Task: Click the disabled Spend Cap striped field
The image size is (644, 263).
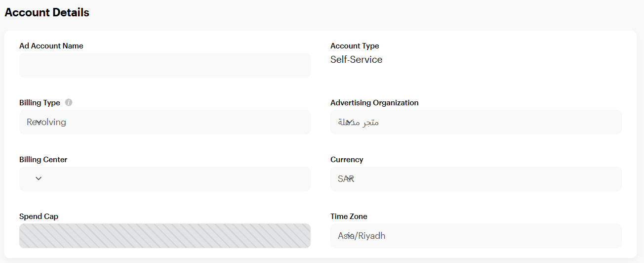Action: pos(164,236)
